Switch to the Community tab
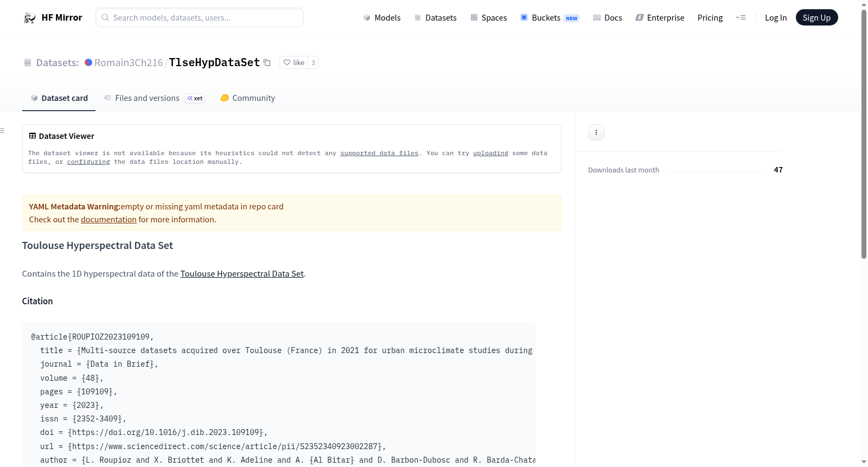This screenshot has width=868, height=467. pyautogui.click(x=247, y=98)
